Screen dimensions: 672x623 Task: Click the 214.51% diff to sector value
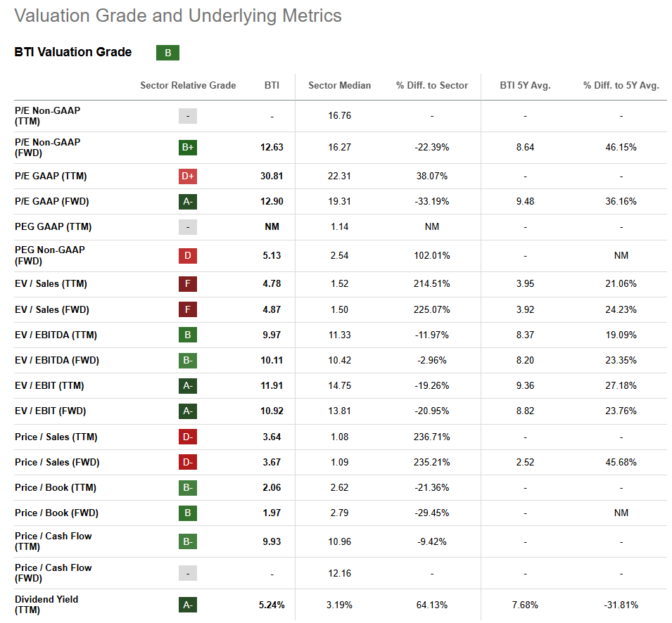point(432,284)
